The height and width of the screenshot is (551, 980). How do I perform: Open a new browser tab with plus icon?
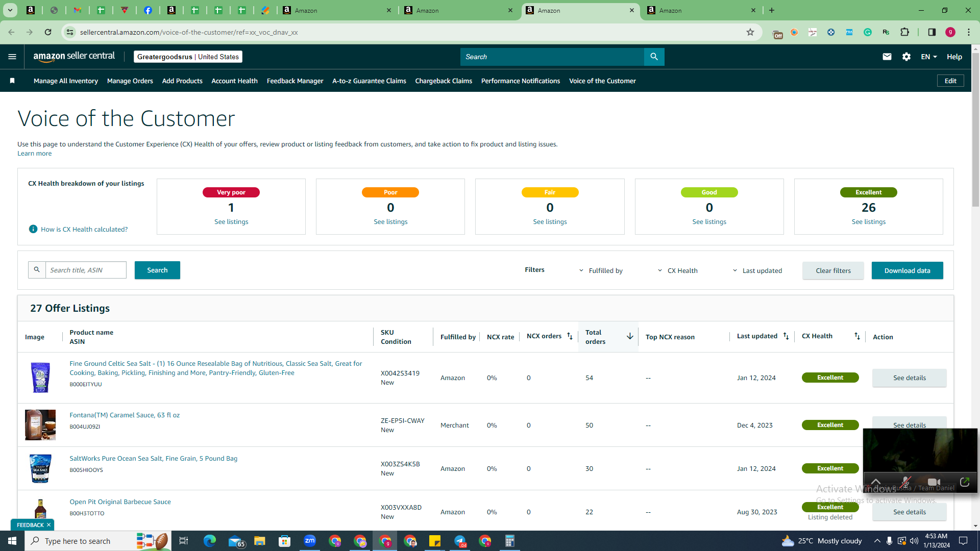(772, 10)
